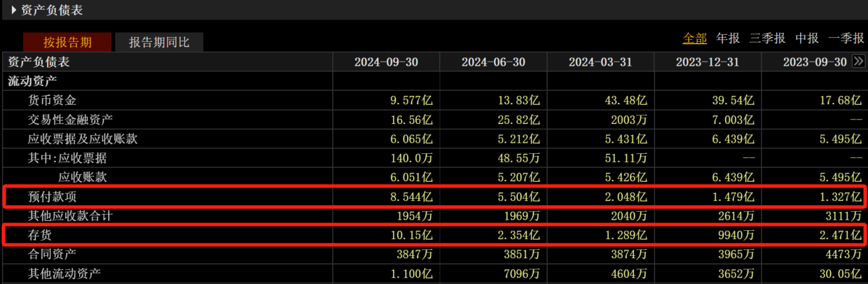Show only 一季报 reports
This screenshot has height=284, width=868.
click(x=846, y=38)
